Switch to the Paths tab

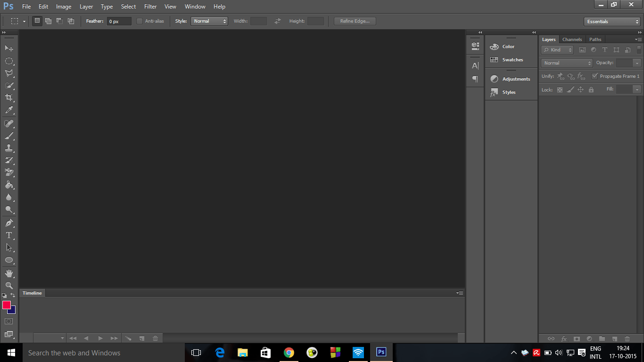(595, 40)
